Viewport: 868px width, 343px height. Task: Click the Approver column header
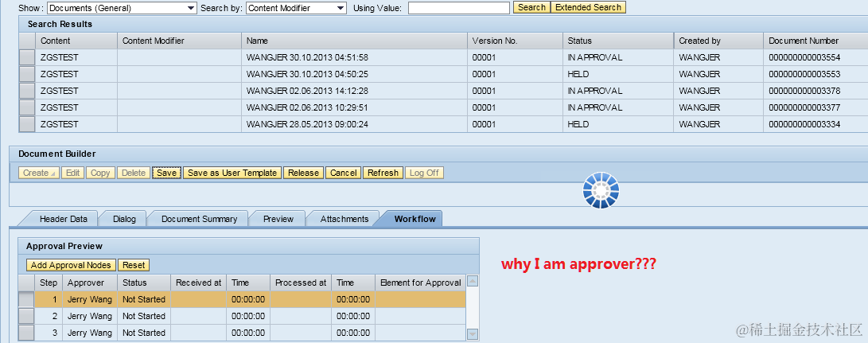tap(90, 283)
